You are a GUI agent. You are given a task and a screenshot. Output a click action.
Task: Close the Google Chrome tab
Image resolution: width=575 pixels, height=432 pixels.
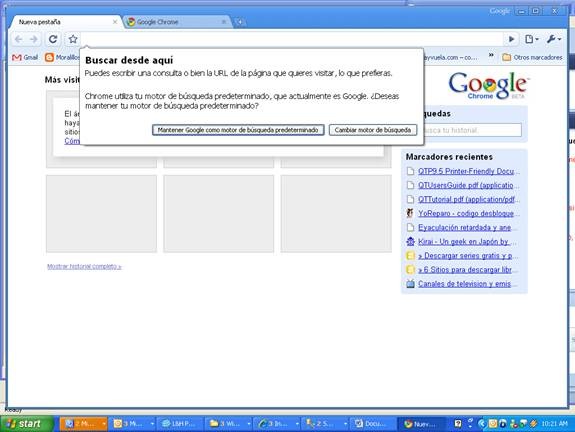pyautogui.click(x=224, y=22)
